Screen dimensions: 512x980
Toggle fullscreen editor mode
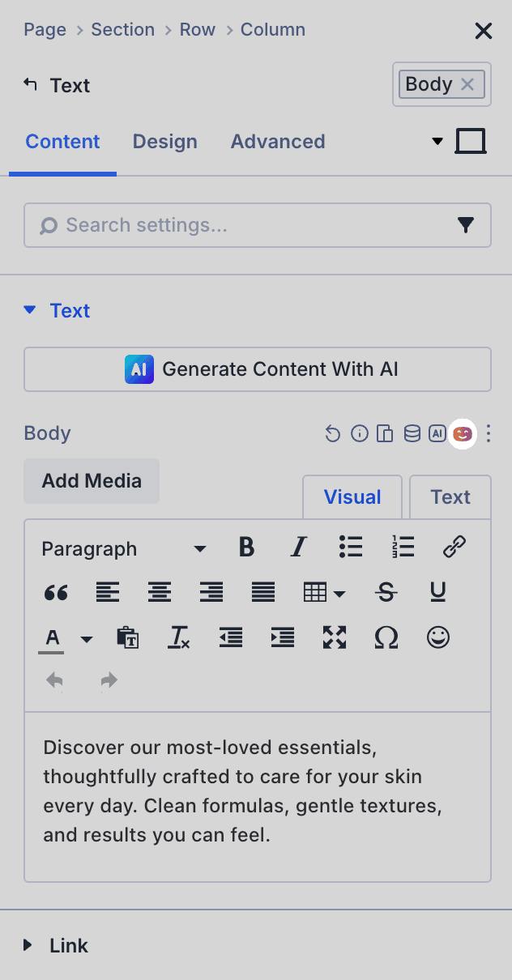[x=335, y=638]
